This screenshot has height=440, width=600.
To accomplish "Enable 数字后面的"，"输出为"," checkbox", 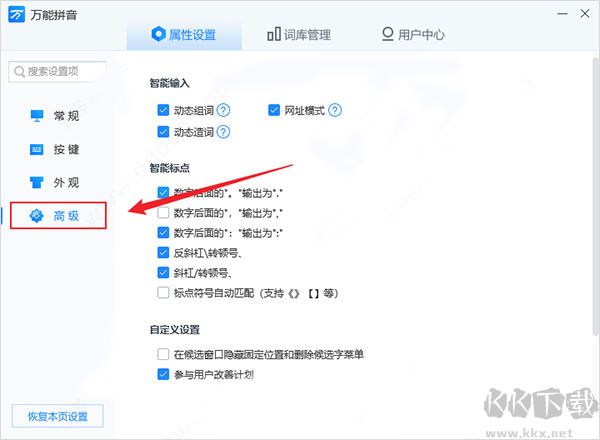I will (x=163, y=212).
